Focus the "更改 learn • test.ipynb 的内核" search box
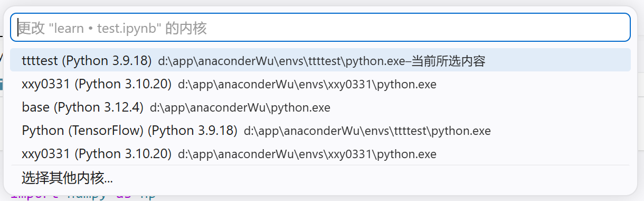The image size is (644, 201). [320, 28]
